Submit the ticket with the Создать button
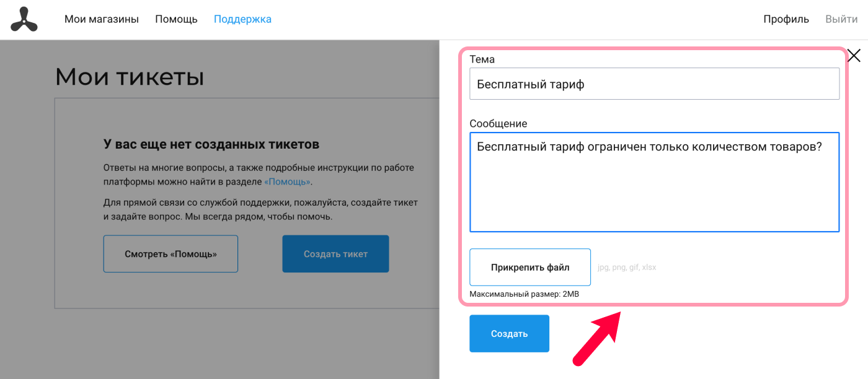This screenshot has width=868, height=379. pos(509,334)
